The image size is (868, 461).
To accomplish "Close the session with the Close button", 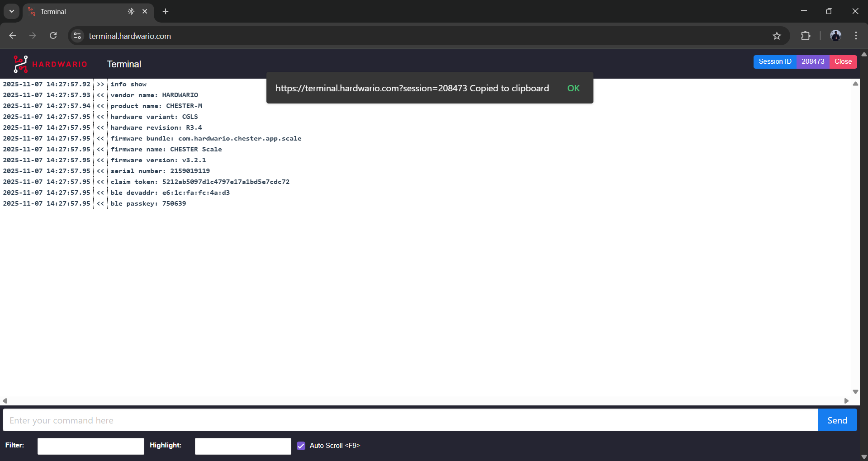I will [x=843, y=62].
